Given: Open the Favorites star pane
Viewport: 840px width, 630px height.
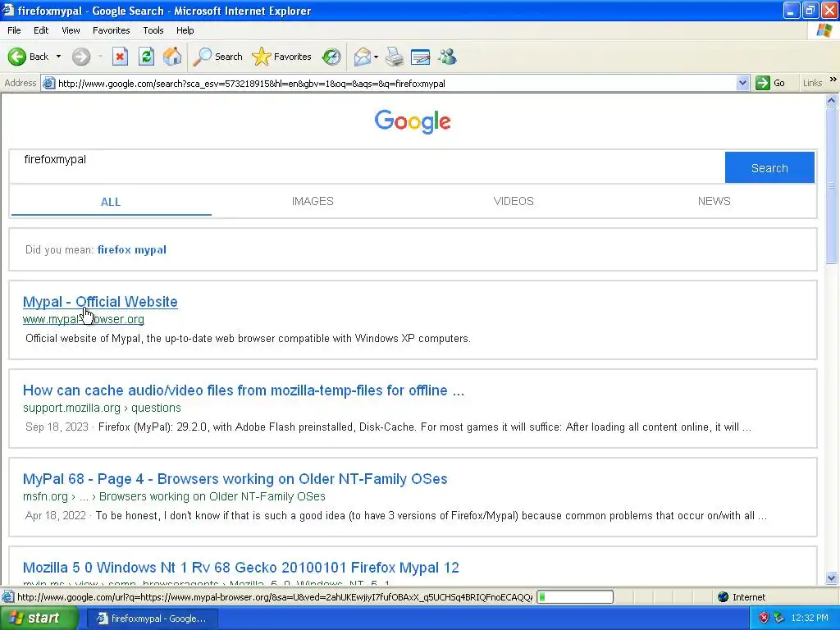Looking at the screenshot, I should click(x=281, y=57).
